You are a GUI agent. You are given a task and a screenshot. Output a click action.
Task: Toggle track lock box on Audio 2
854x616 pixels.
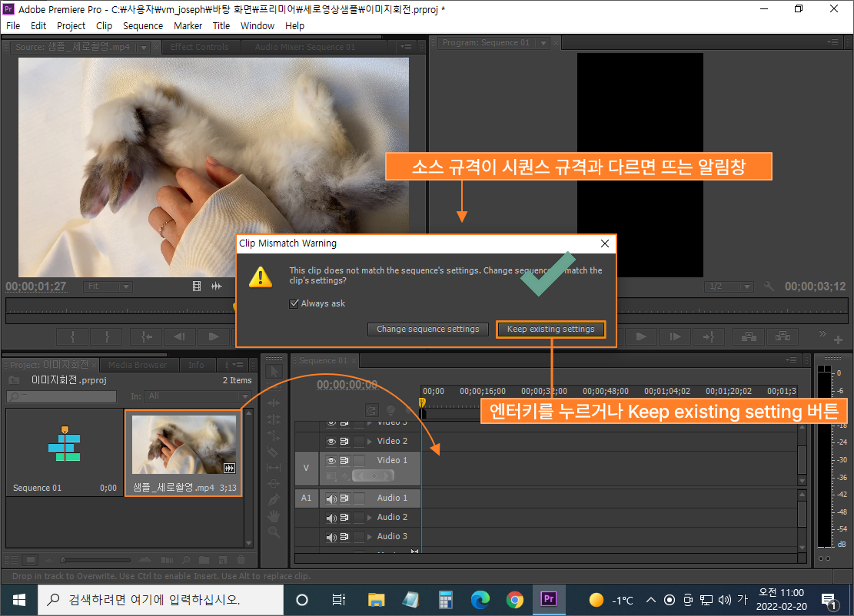click(x=359, y=518)
